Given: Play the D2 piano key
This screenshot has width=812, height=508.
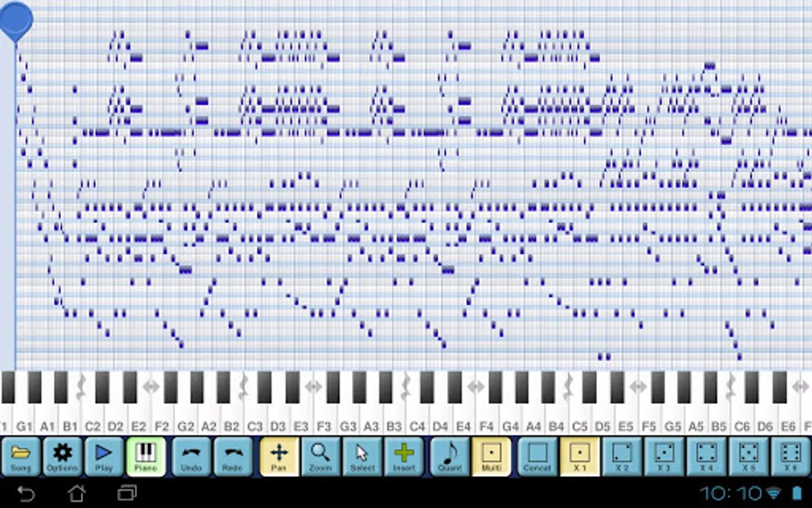Looking at the screenshot, I should point(116,418).
